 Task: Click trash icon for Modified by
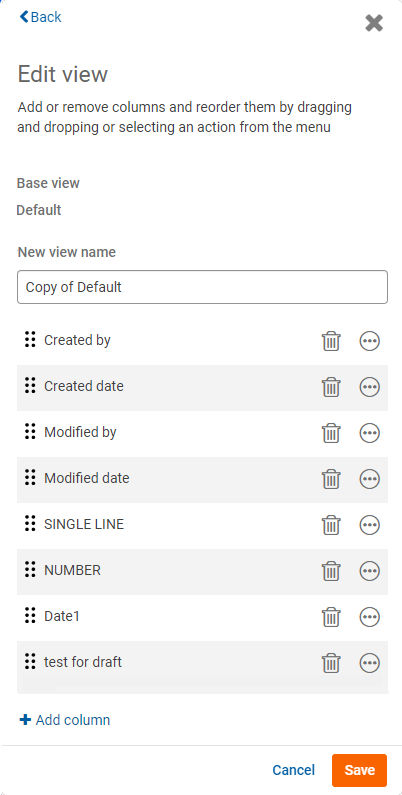point(331,433)
